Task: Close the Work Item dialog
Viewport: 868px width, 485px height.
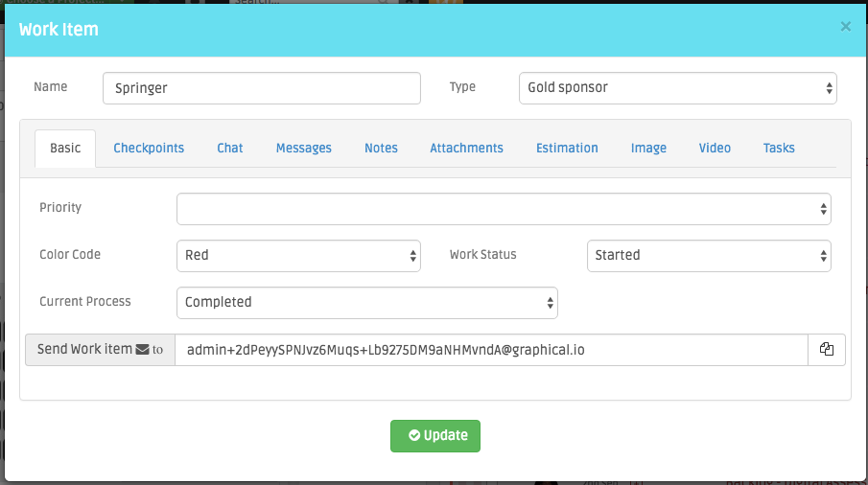Action: point(845,27)
